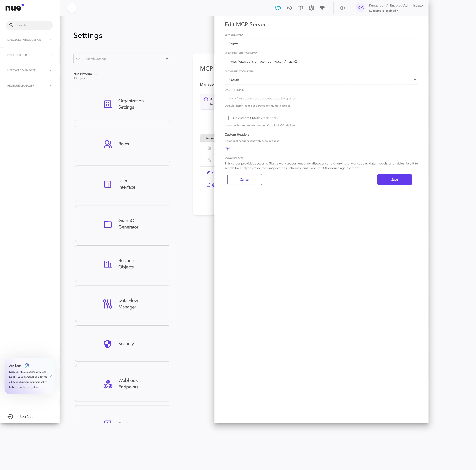Viewport: 476px width, 470px height.
Task: Open the Kungaroo-ai-enabled tenant dropdown
Action: tap(384, 11)
